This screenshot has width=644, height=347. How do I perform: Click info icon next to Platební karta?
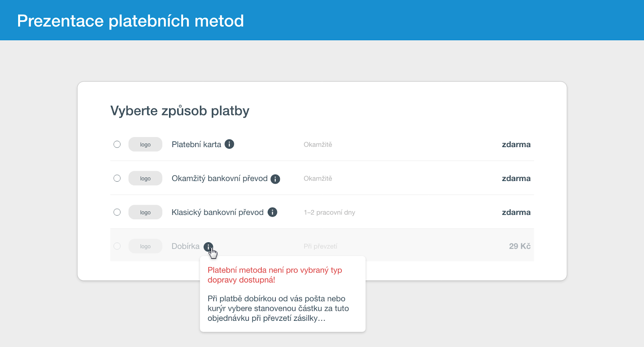coord(229,144)
